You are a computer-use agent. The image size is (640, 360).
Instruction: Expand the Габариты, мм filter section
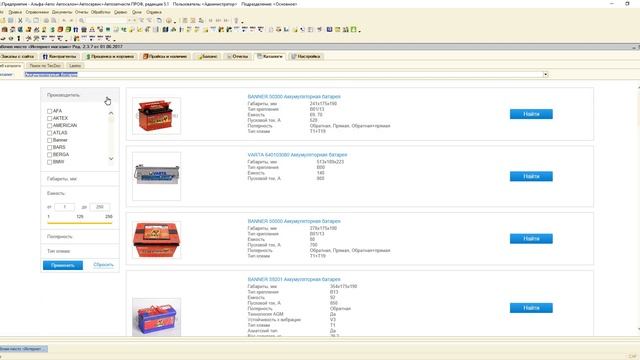[80, 179]
